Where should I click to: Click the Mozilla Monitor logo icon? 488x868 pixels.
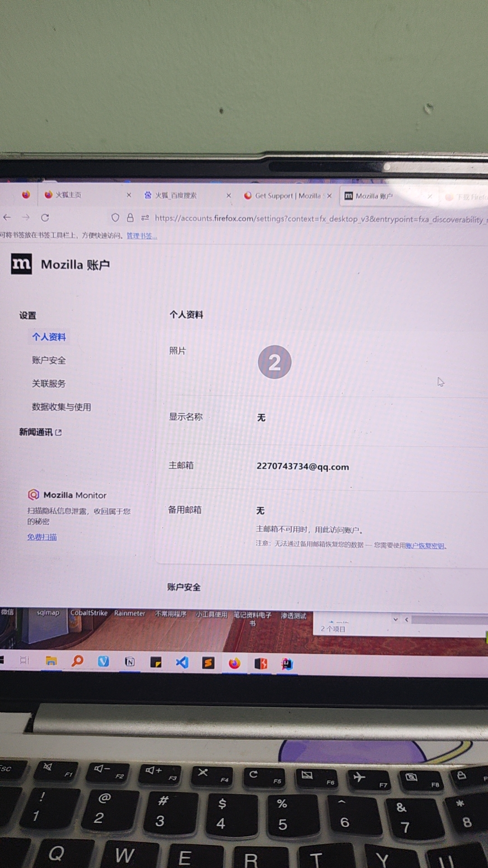click(33, 495)
